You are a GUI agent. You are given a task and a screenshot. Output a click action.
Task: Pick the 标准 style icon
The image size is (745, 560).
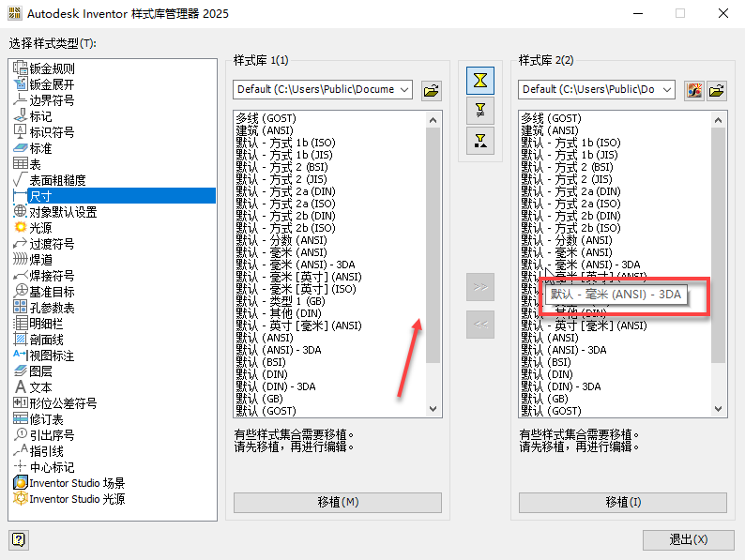(20, 147)
